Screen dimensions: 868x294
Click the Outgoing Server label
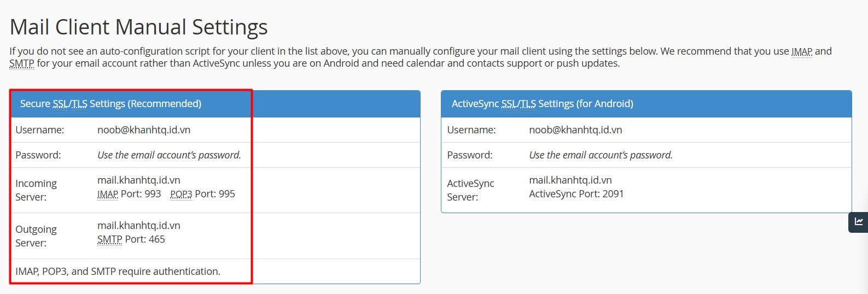pyautogui.click(x=36, y=236)
